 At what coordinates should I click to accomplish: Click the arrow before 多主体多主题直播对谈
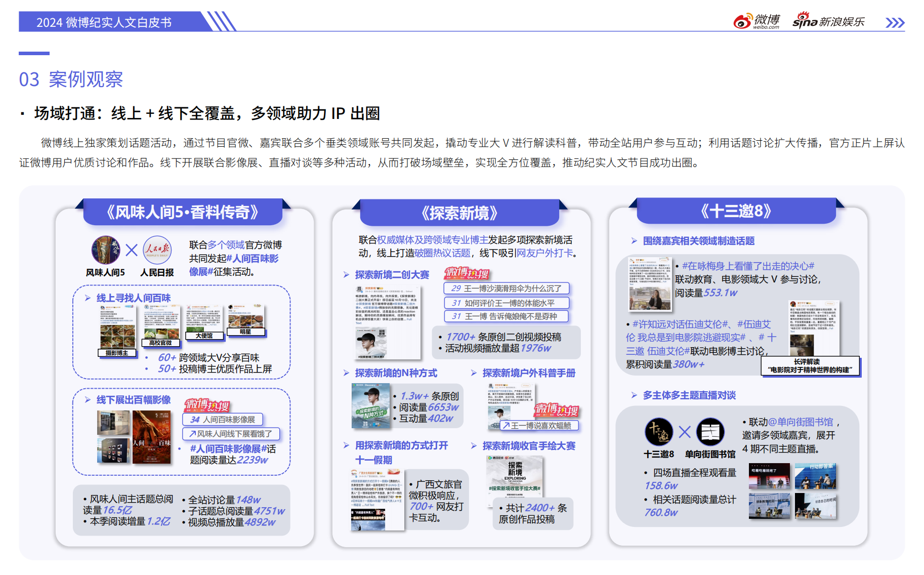click(x=634, y=395)
